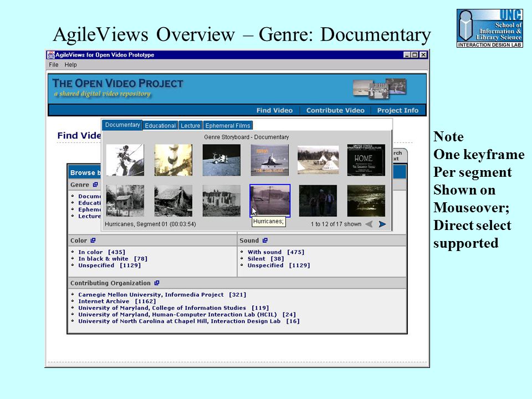
Task: Open the Internet Archive [1162] link
Action: (x=117, y=301)
